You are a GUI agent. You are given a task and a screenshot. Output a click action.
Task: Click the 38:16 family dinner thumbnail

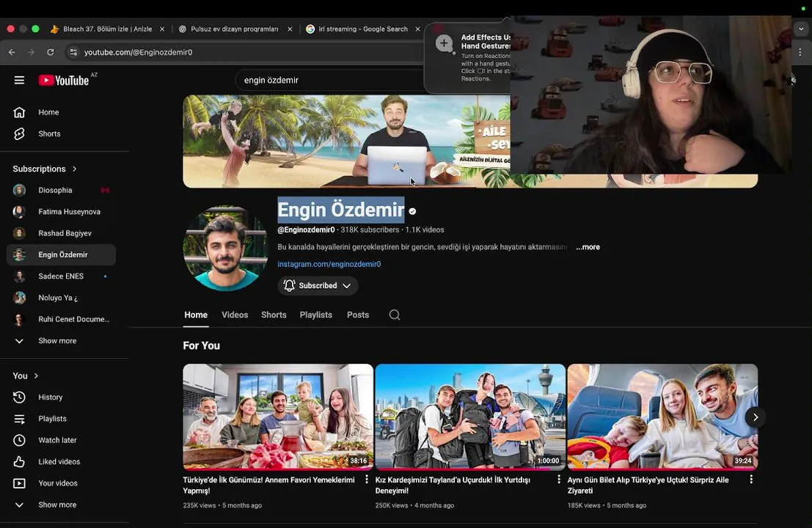277,417
